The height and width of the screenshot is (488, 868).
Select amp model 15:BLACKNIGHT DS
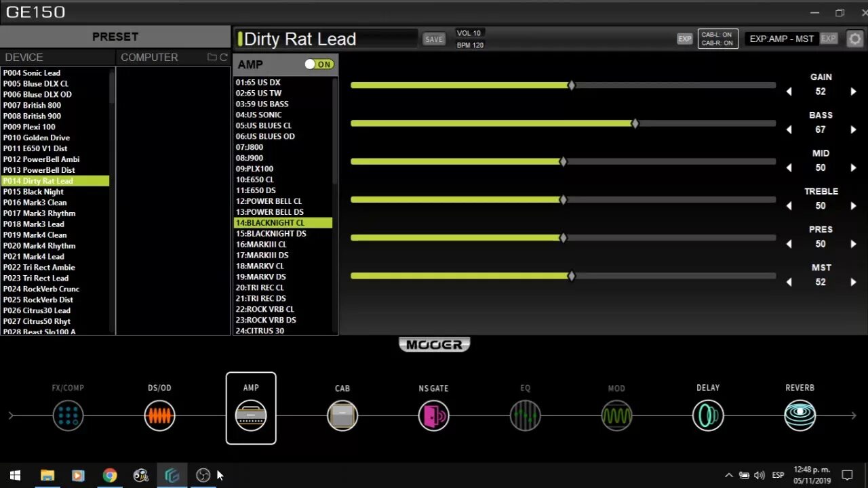click(x=283, y=234)
